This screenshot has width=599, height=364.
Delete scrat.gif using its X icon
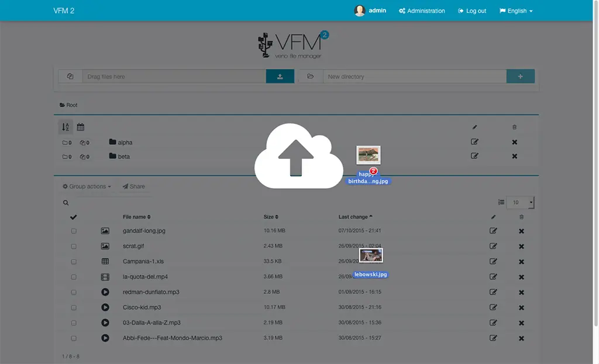[521, 247]
